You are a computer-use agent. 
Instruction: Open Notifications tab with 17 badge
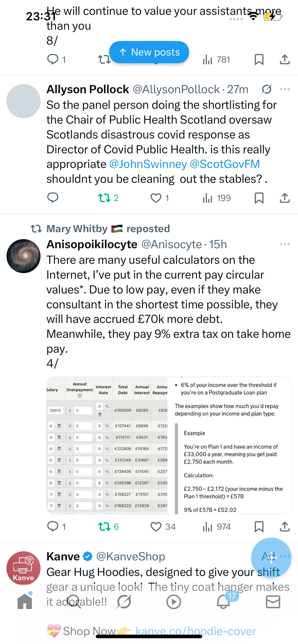pos(223,602)
